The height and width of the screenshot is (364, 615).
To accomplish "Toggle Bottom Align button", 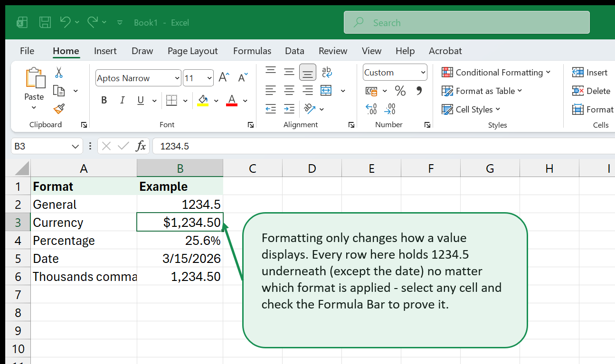I will (308, 72).
